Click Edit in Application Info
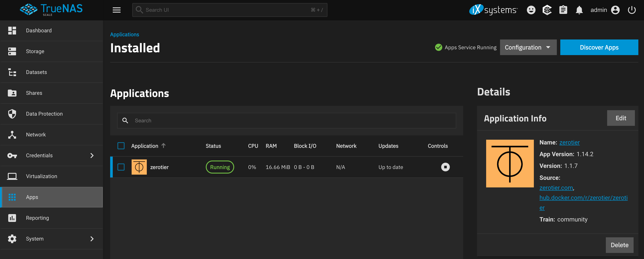This screenshot has height=259, width=644. pyautogui.click(x=621, y=118)
